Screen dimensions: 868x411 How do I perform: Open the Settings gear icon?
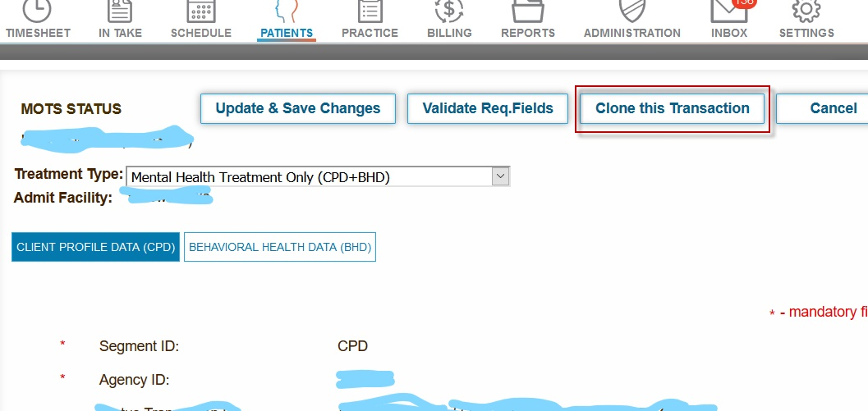coord(806,10)
